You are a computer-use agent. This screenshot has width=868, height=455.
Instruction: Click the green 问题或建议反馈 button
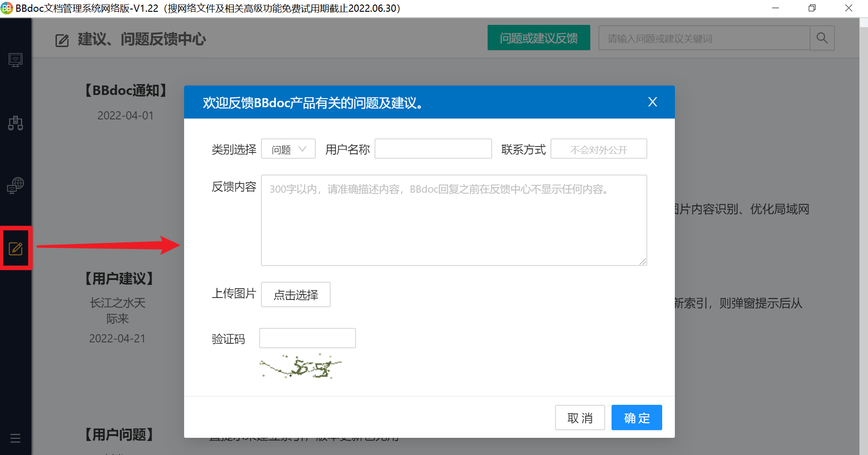click(539, 38)
